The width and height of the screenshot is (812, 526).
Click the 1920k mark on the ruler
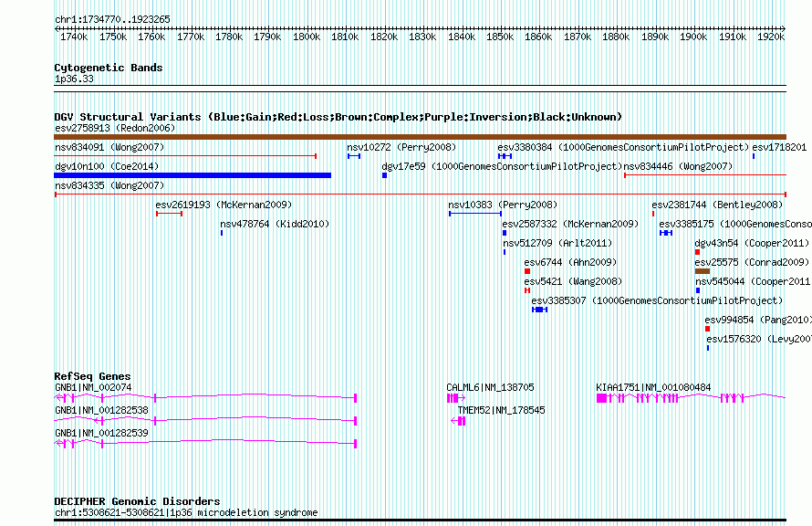(771, 37)
